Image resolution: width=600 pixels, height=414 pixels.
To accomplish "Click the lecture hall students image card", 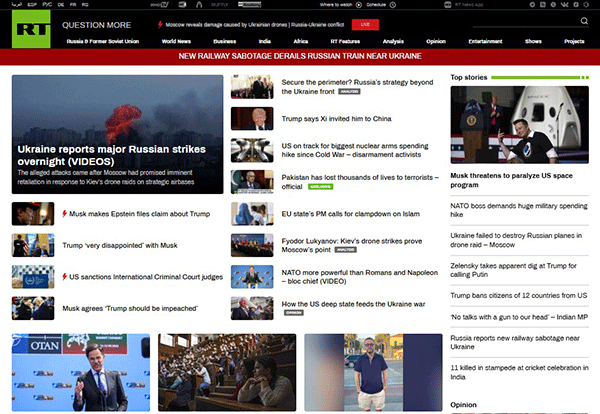I will 227,372.
